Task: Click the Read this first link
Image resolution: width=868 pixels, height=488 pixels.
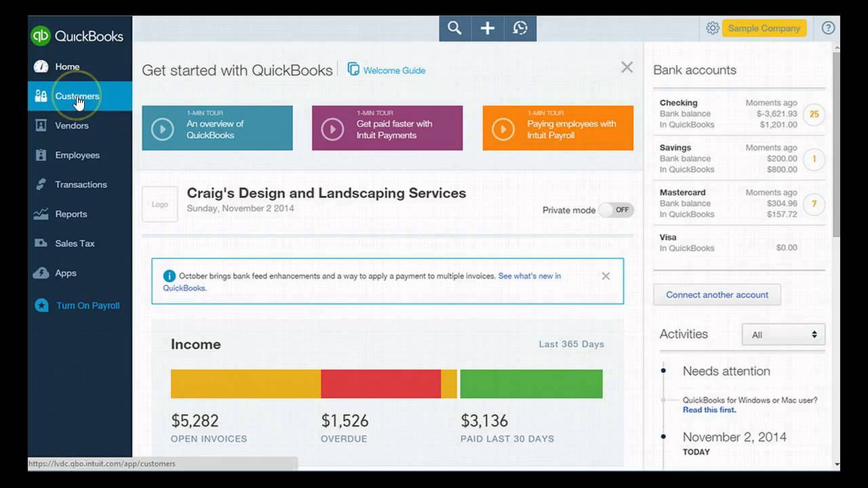Action: [709, 410]
